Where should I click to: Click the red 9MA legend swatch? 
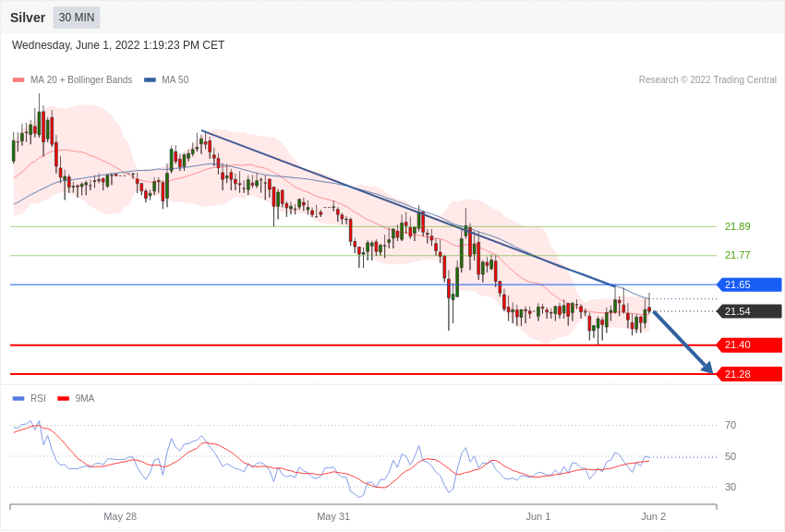pos(63,398)
